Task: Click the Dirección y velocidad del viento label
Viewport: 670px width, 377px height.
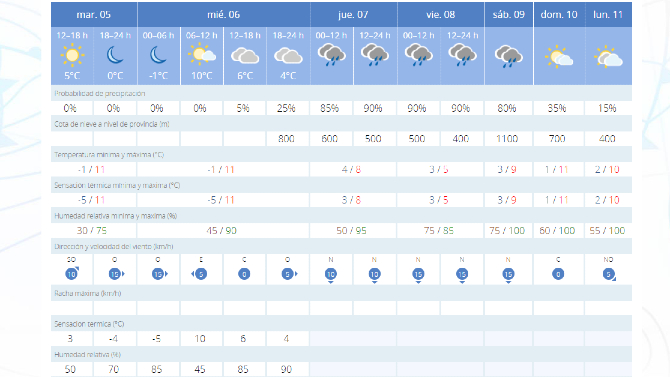Action: pos(114,247)
